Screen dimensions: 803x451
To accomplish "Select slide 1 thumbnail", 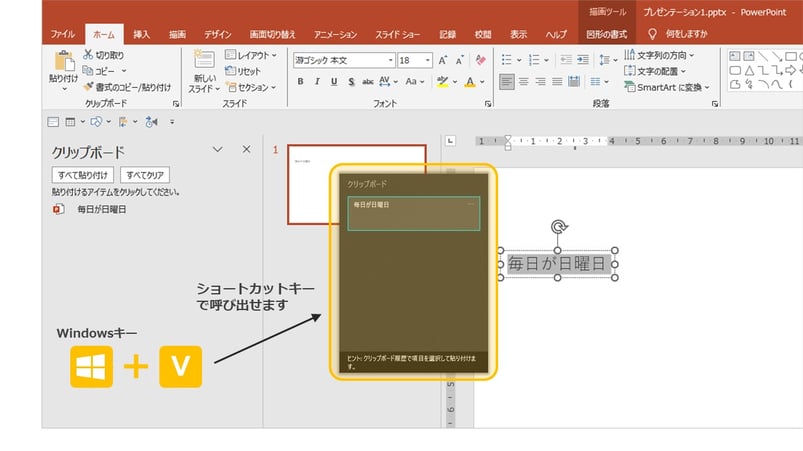I will point(356,184).
